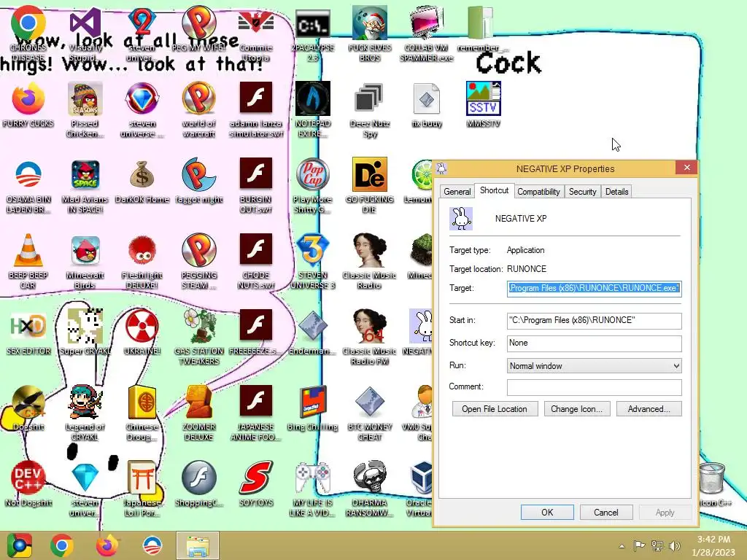The width and height of the screenshot is (747, 560).
Task: Open Firefox from the taskbar
Action: pos(107,545)
